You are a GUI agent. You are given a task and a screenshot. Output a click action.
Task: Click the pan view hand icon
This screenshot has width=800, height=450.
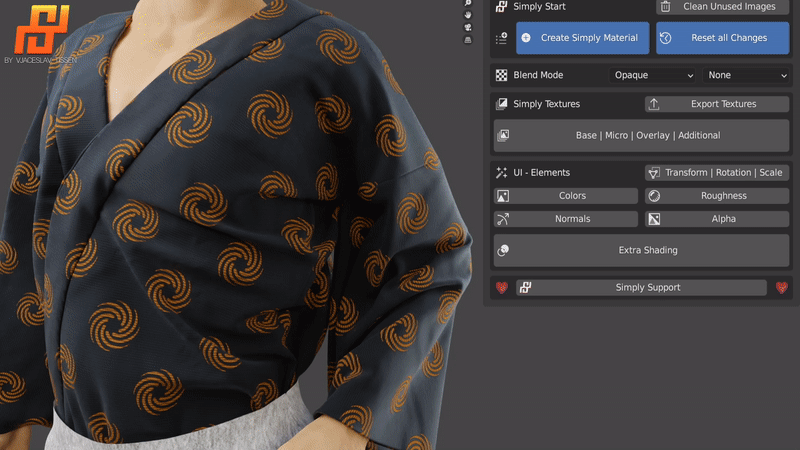(468, 16)
